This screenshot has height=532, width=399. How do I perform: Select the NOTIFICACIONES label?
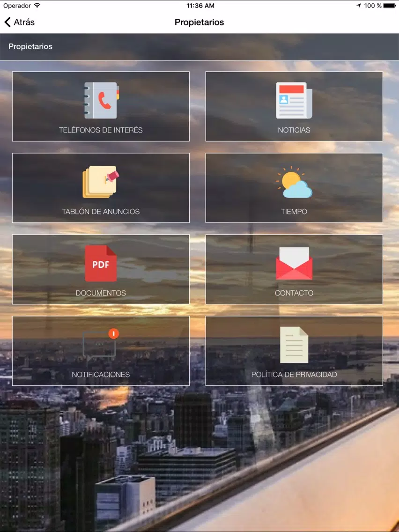[x=101, y=374]
